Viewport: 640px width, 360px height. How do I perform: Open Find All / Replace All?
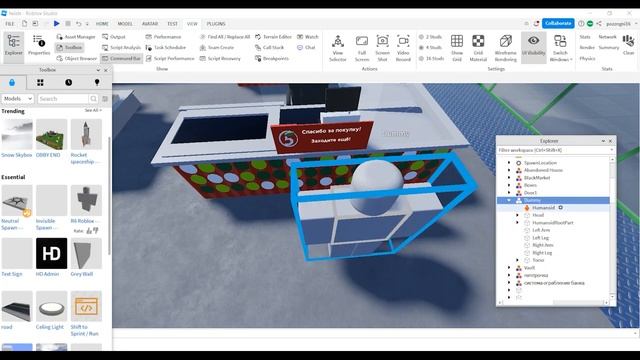click(224, 37)
